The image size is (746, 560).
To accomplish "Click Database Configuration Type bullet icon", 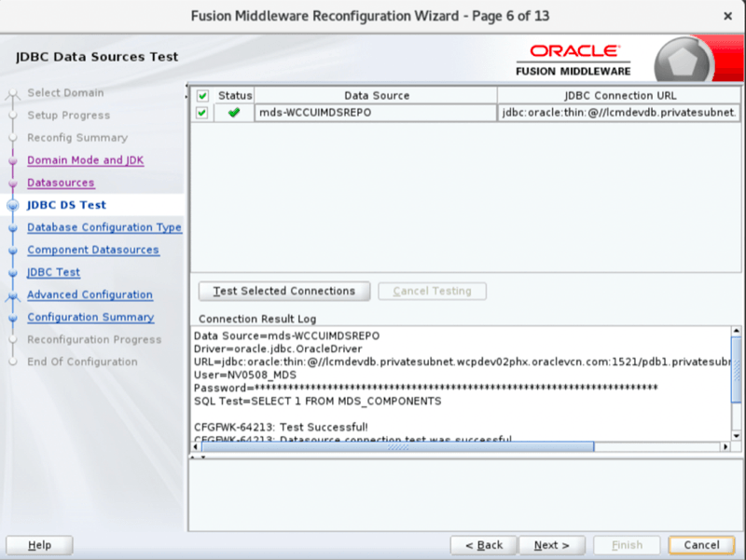I will [x=13, y=228].
